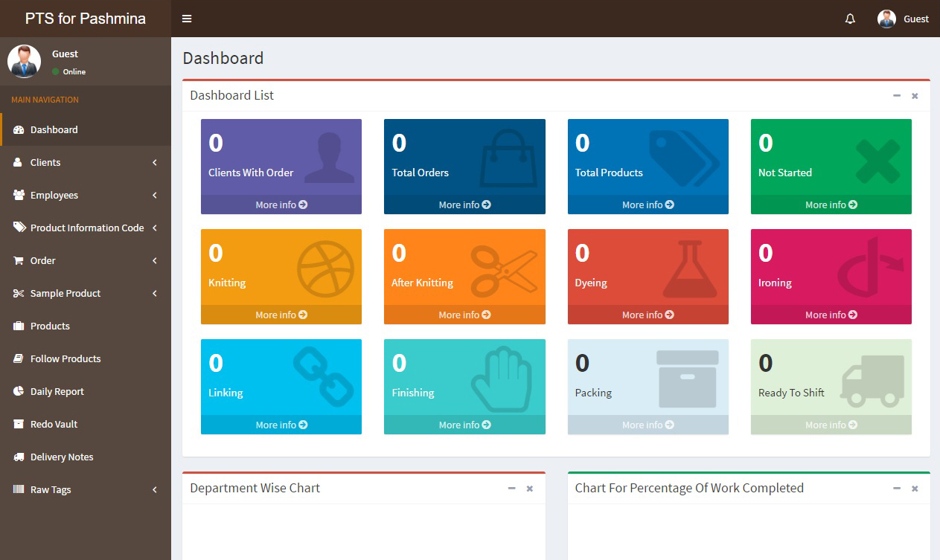The image size is (940, 560).
Task: Open More info on the Ironing tile
Action: click(831, 315)
